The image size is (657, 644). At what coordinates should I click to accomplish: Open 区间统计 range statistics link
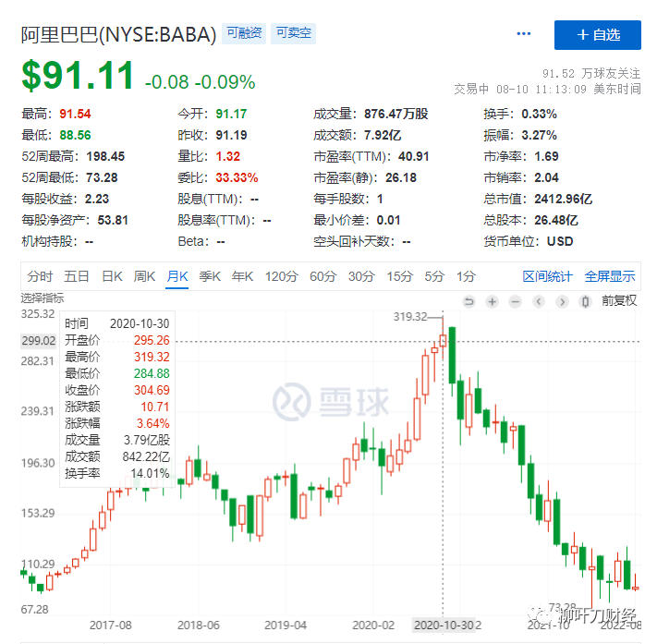(x=547, y=276)
